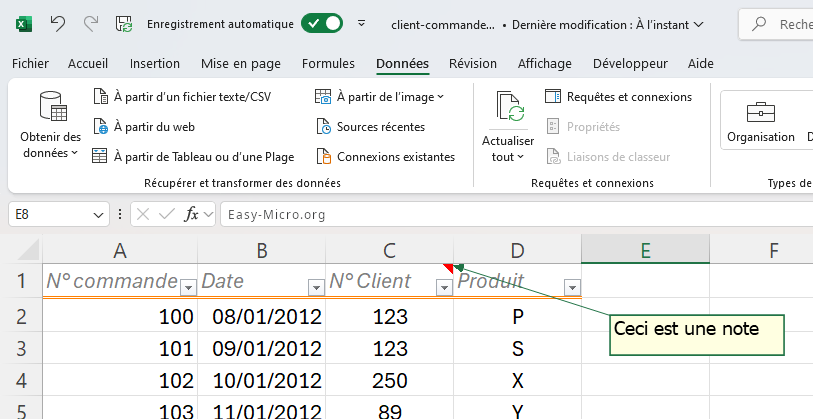
Task: Open the Mise en page tab
Action: 241,64
